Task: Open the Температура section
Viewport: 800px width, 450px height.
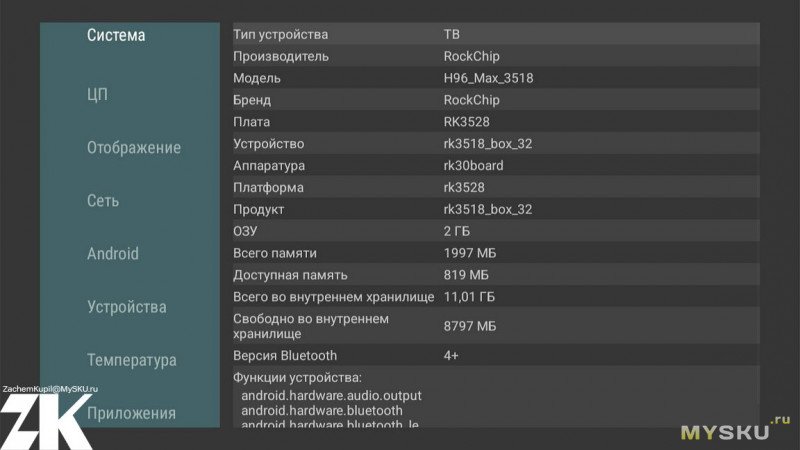Action: click(x=132, y=360)
